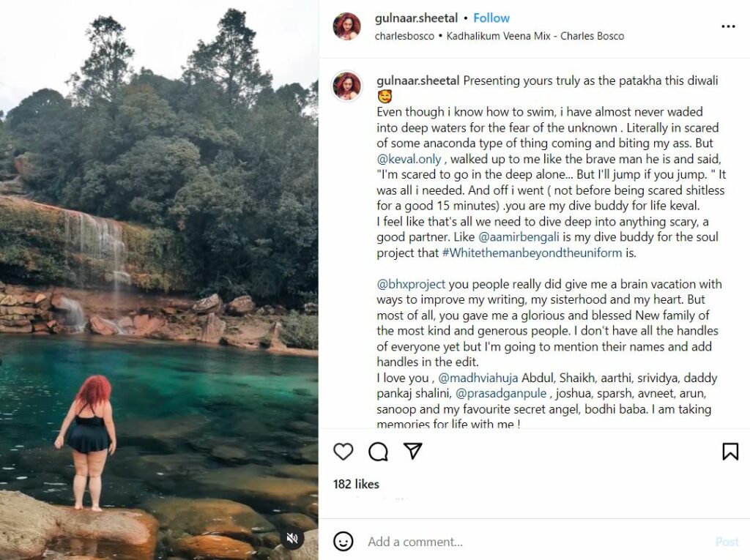This screenshot has width=750, height=560.
Task: Open #Whitethemanbeyondtheuniform hashtag
Action: (x=532, y=253)
